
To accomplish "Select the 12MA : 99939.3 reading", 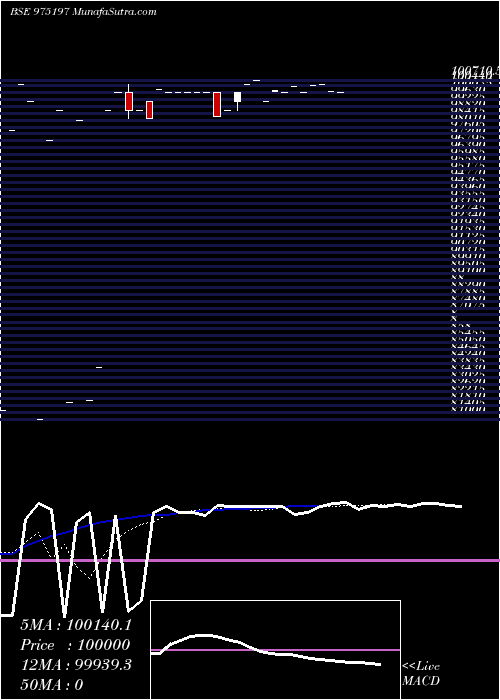I will (x=76, y=665).
